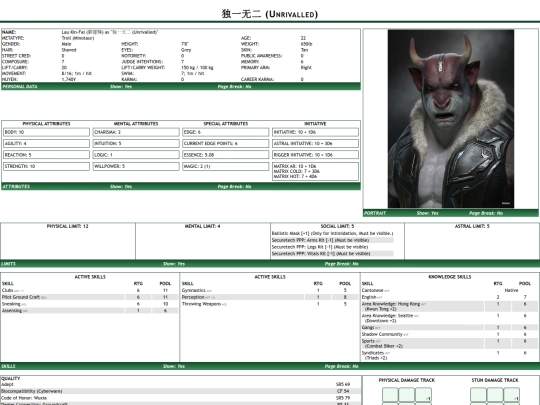Click the Ballistic Mask social limit modifier
This screenshot has height=405, width=540.
point(332,233)
